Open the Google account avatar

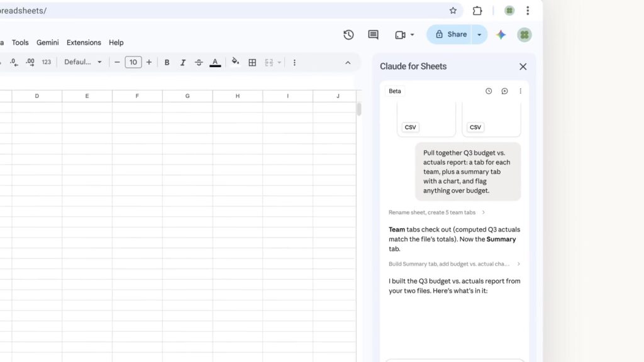pos(524,35)
